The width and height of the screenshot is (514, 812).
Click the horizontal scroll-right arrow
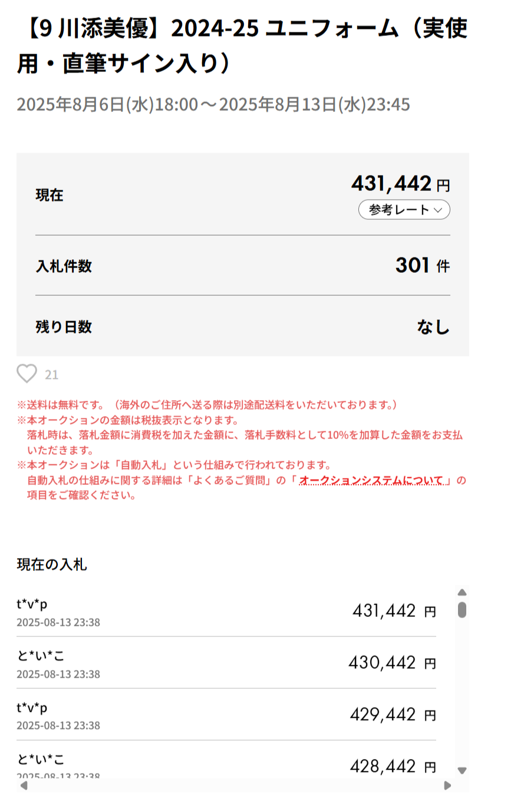click(447, 785)
